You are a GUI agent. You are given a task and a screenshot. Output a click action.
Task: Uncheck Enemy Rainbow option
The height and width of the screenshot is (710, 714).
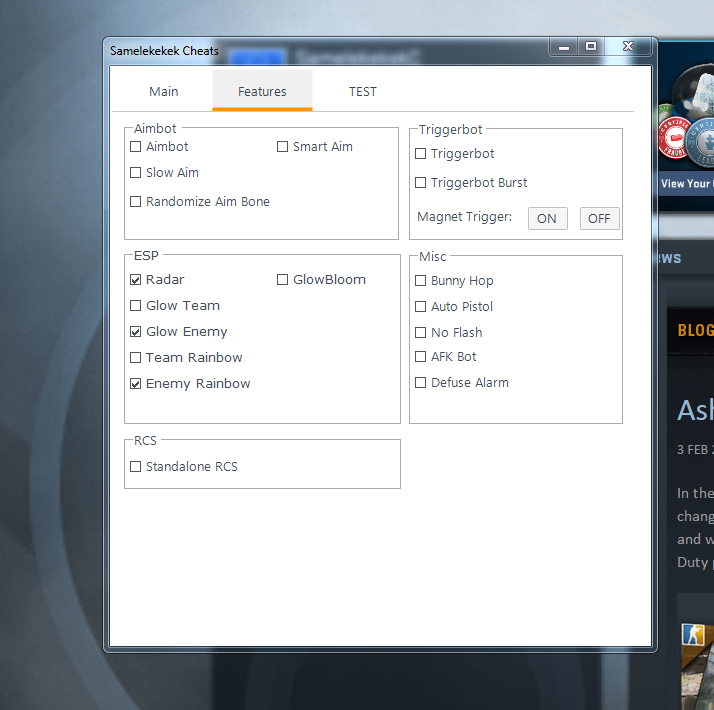coord(136,384)
